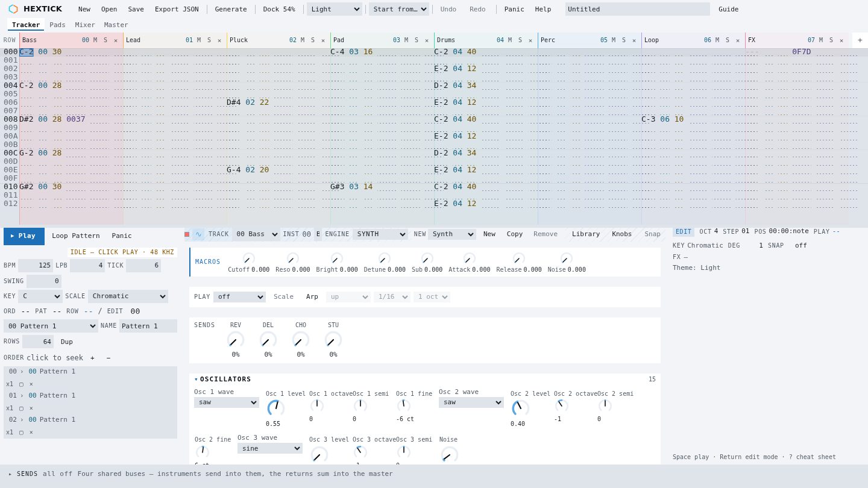
Task: Start playback with the Play button
Action: click(x=24, y=236)
